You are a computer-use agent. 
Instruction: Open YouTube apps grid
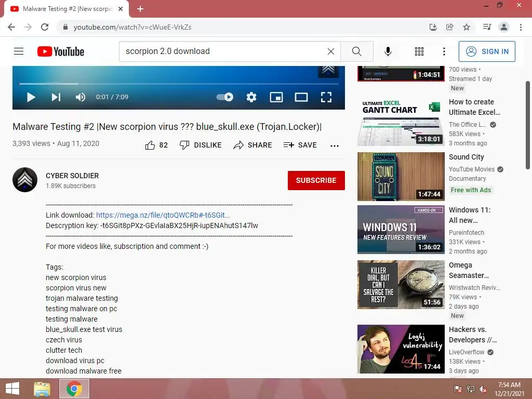[x=419, y=51]
